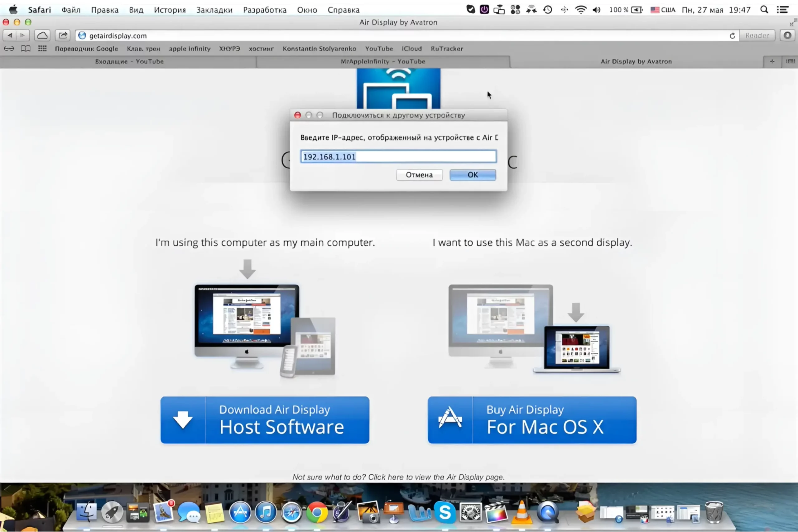The width and height of the screenshot is (798, 532).
Task: Open Skype from the Dock
Action: point(445,512)
